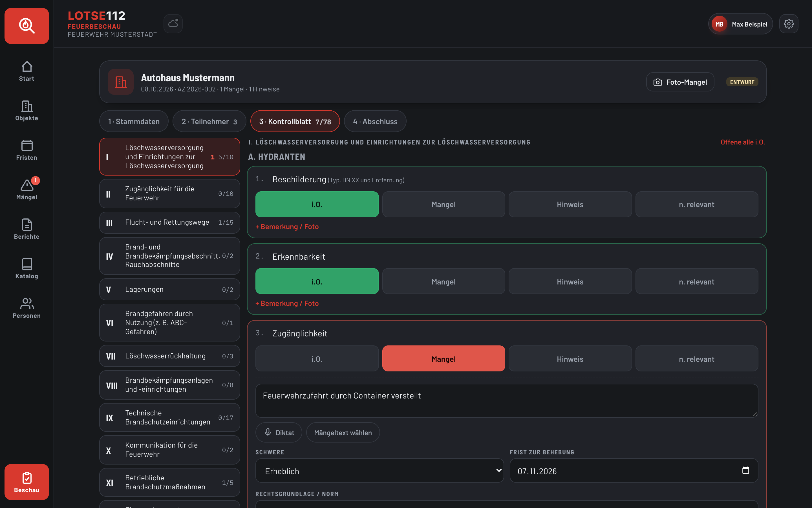
Task: Select section III Flucht- und Rettungswege
Action: pos(169,222)
